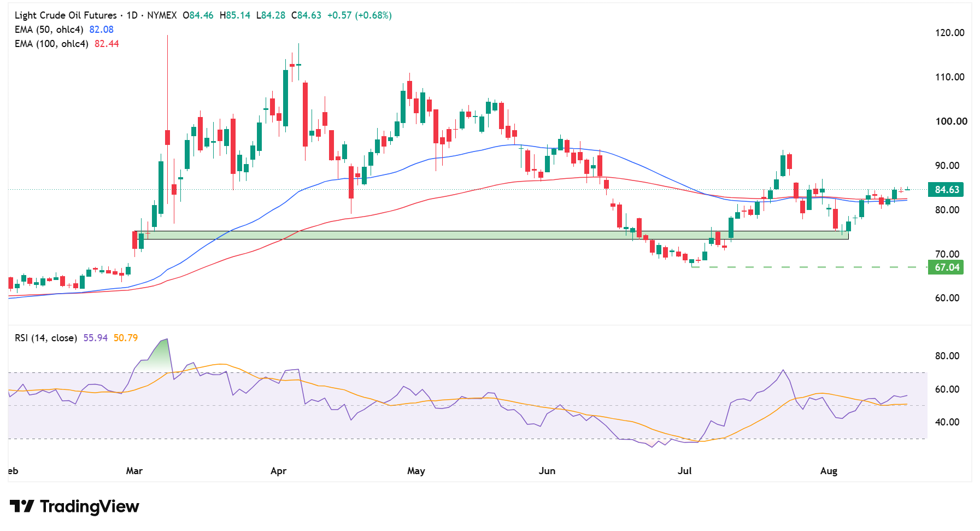Click the 60.00 label on price axis

pyautogui.click(x=947, y=298)
